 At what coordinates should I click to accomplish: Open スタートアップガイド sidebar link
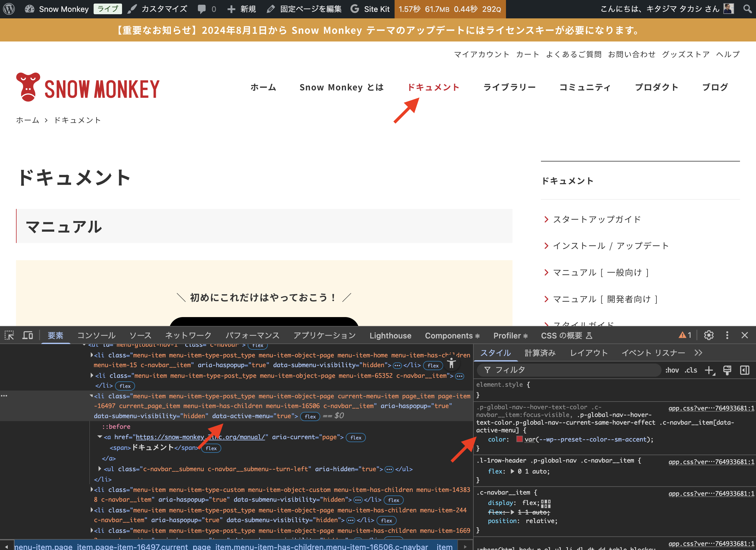click(597, 220)
